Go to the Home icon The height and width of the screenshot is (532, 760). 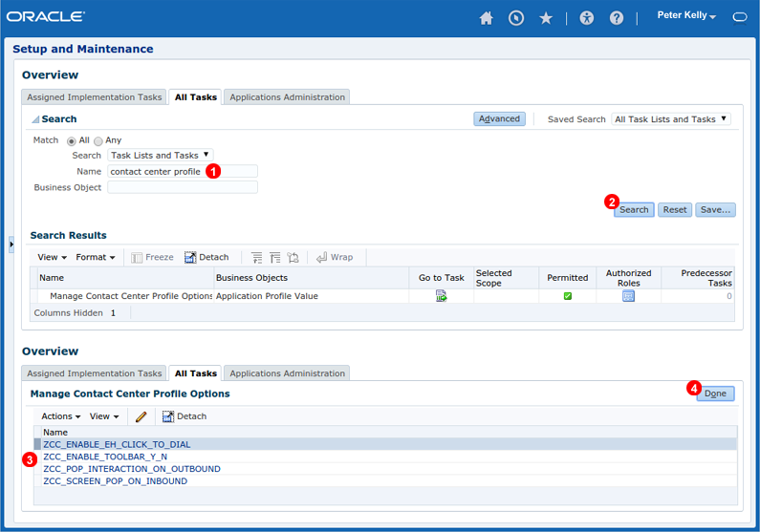(487, 18)
